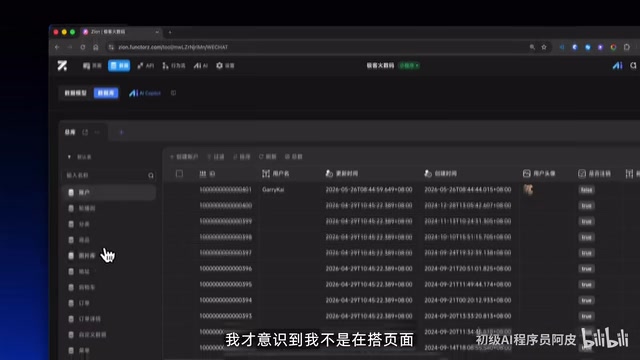Click the true tag in row 1000000000000395

[587, 284]
